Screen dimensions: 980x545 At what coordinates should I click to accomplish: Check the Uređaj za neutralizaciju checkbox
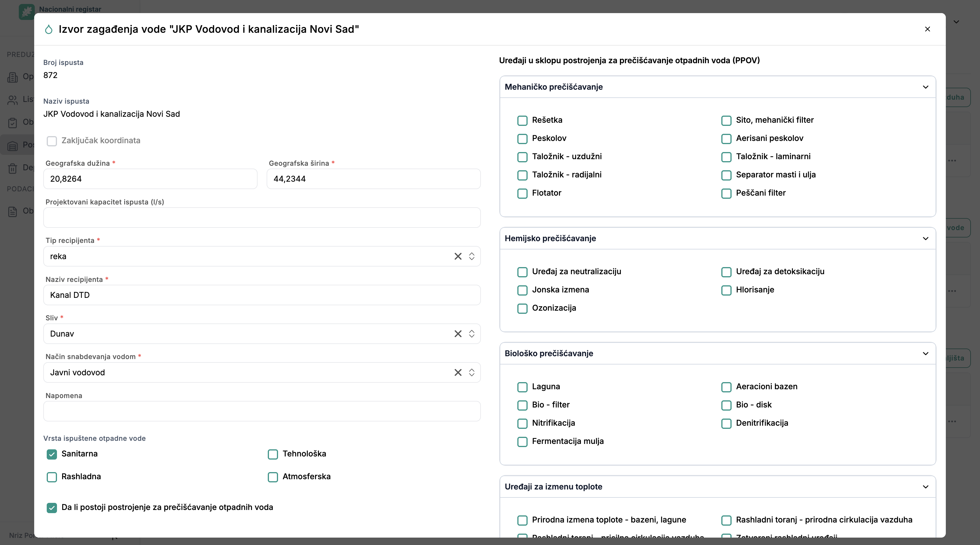coord(522,272)
